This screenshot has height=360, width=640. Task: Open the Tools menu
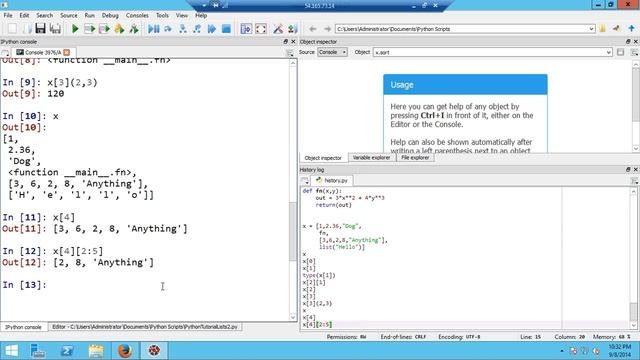tap(162, 16)
